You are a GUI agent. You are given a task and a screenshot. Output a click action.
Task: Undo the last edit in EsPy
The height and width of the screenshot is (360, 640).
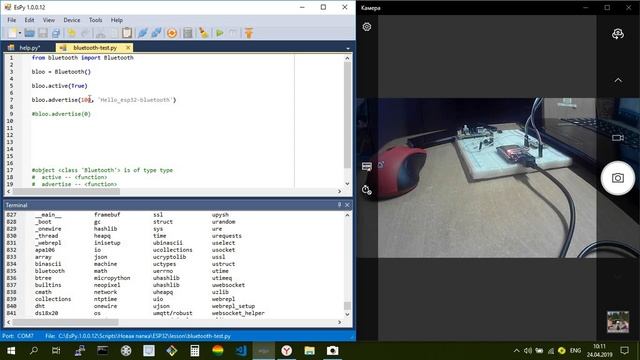tap(72, 33)
